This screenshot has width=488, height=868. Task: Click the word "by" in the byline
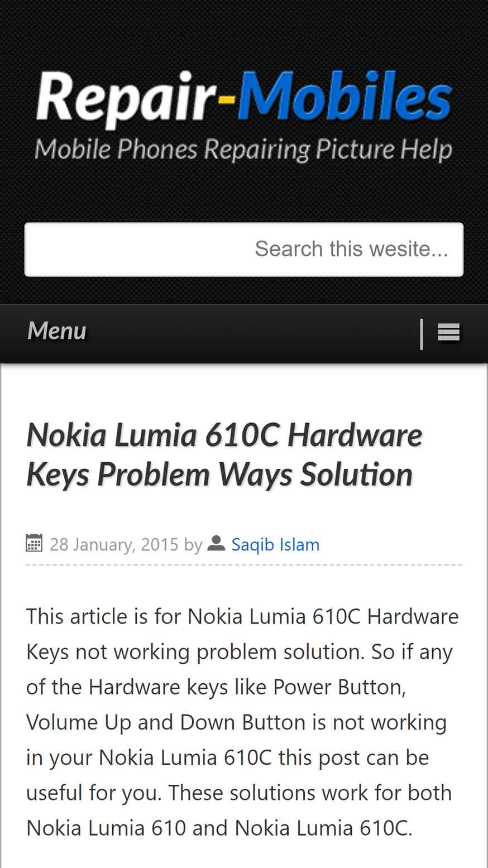(x=193, y=545)
